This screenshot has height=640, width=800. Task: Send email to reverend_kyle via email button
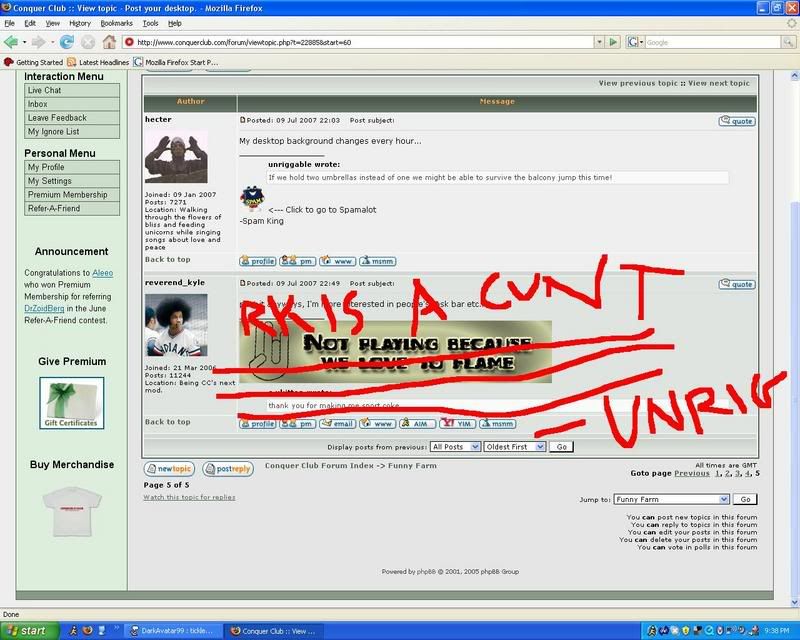coord(339,424)
